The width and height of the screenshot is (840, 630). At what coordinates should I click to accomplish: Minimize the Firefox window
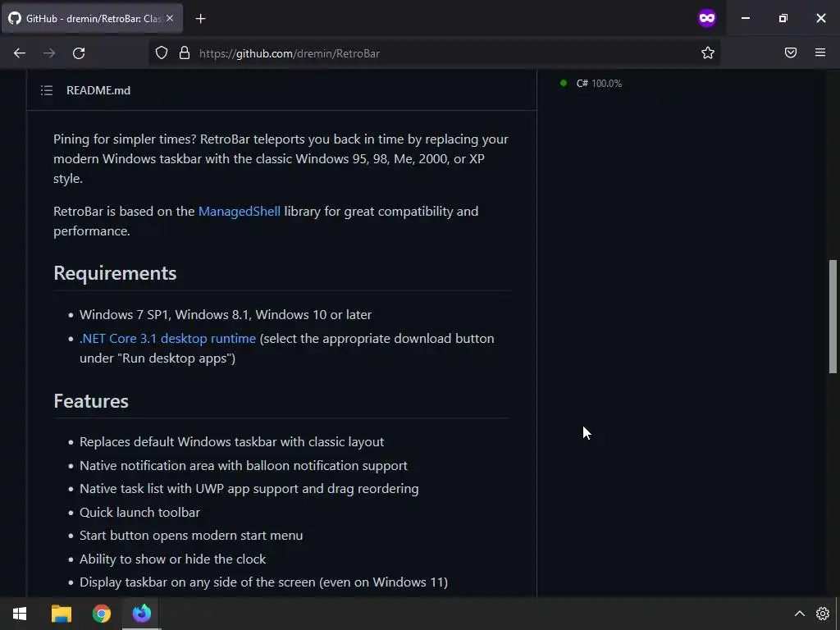746,18
